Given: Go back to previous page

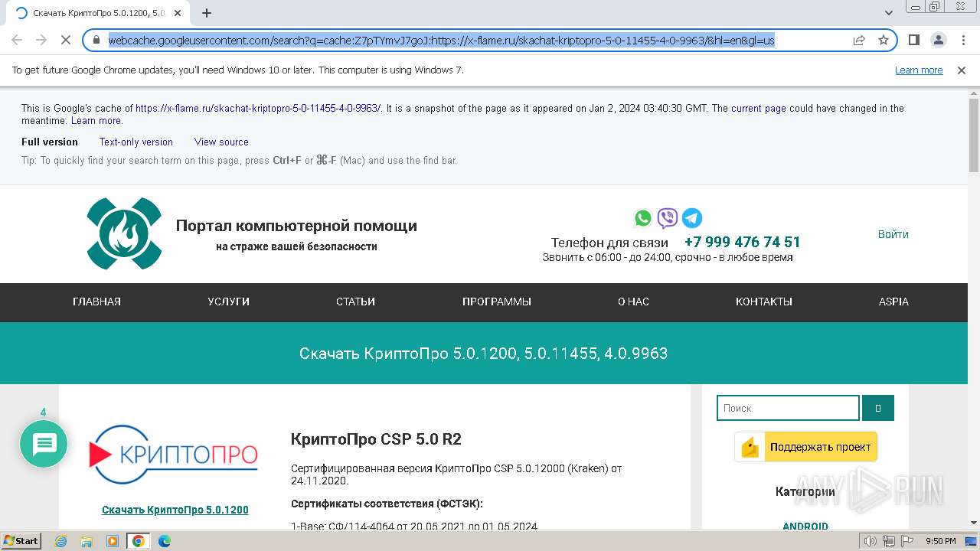Looking at the screenshot, I should (17, 40).
